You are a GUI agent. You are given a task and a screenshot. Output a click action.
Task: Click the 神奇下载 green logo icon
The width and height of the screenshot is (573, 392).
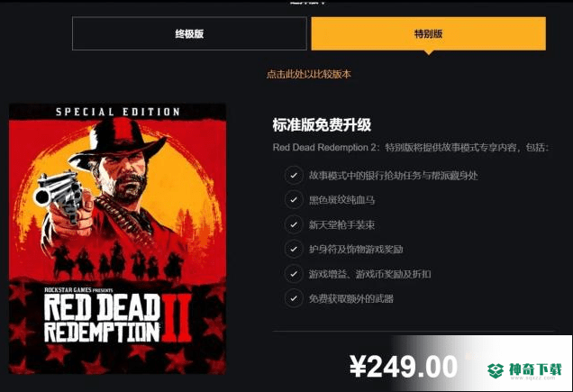pyautogui.click(x=496, y=370)
